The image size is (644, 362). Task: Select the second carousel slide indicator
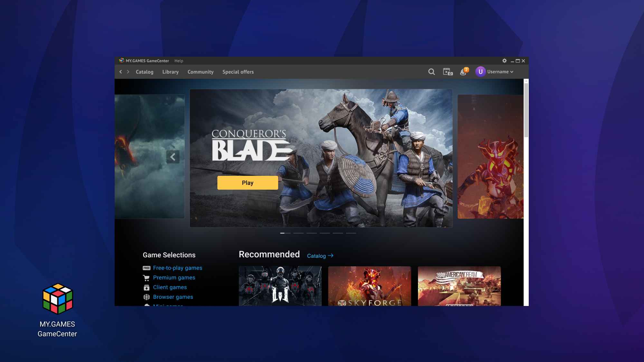[298, 233]
